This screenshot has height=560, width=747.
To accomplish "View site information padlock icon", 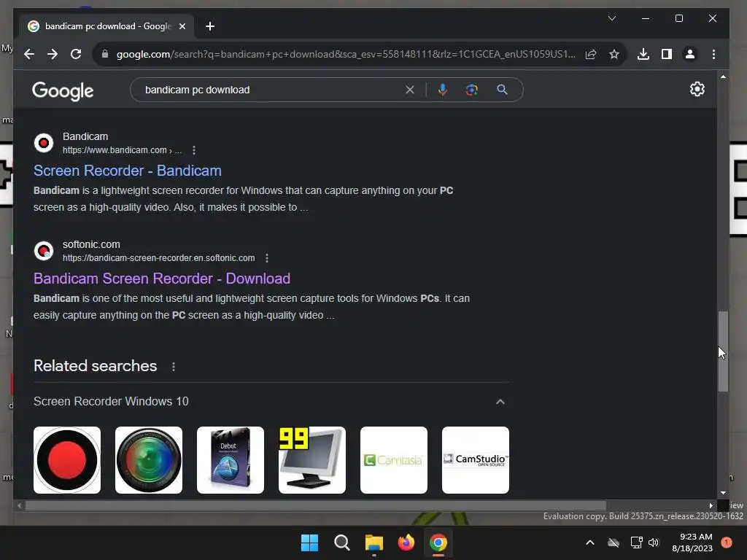I will coord(105,54).
